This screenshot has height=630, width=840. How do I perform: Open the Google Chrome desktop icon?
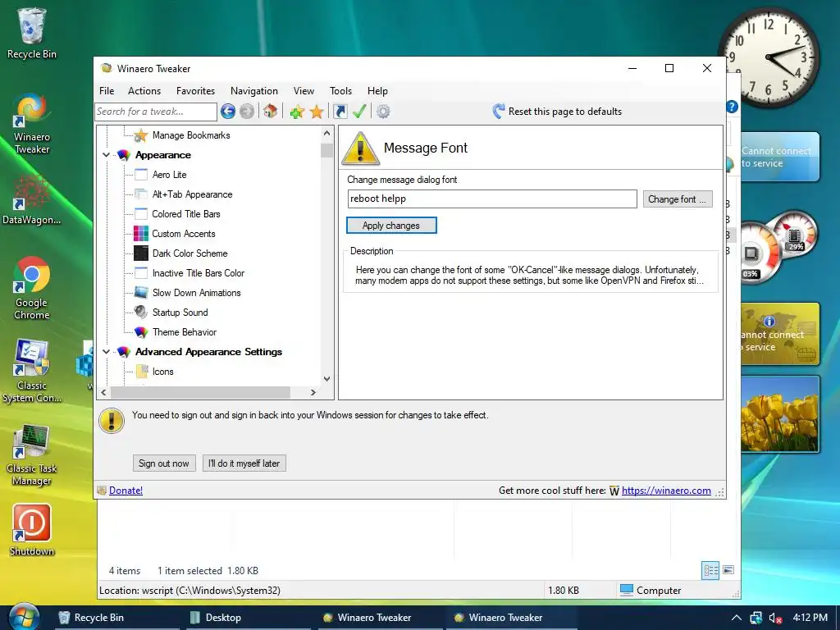click(32, 274)
